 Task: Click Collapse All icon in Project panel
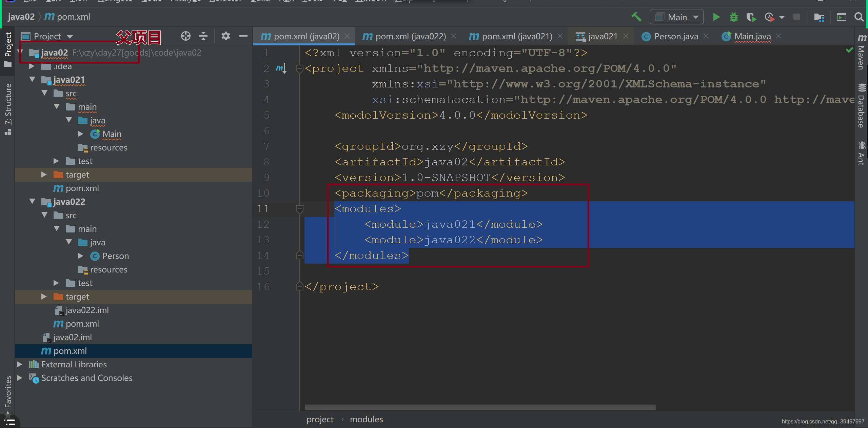point(203,36)
